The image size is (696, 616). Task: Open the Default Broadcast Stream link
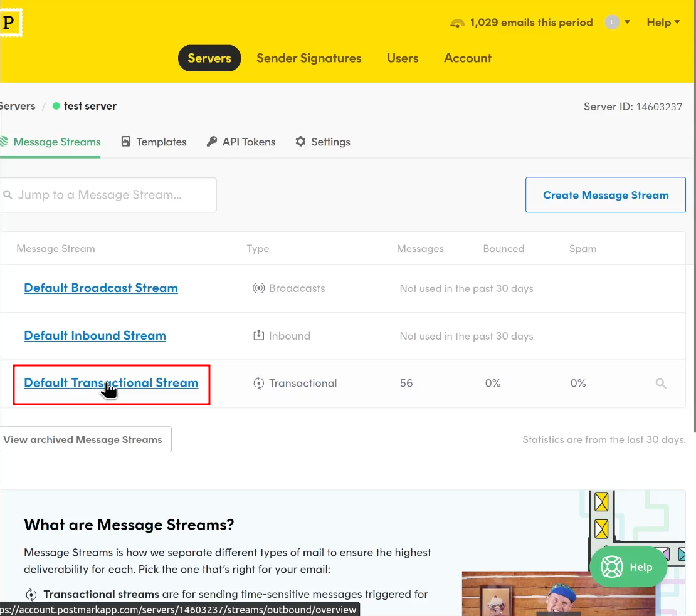pyautogui.click(x=101, y=288)
